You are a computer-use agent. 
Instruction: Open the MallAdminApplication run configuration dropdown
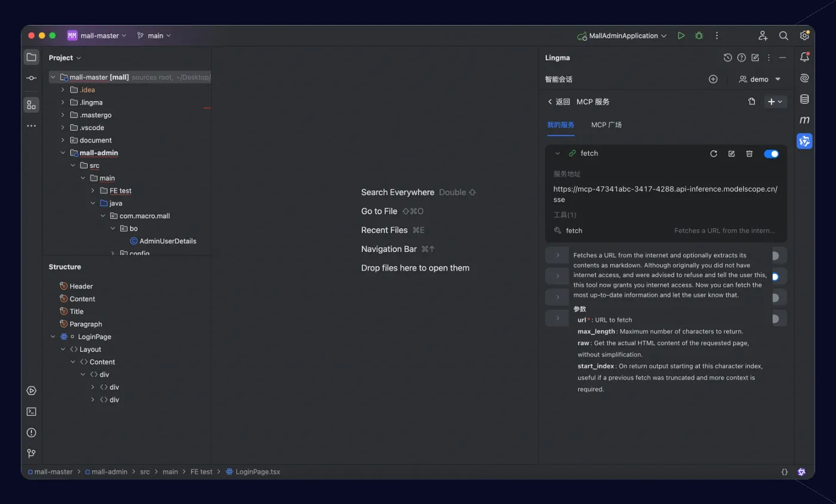click(622, 36)
